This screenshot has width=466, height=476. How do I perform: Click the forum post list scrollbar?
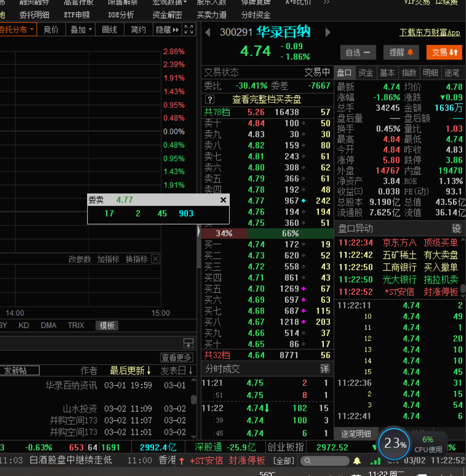193,400
